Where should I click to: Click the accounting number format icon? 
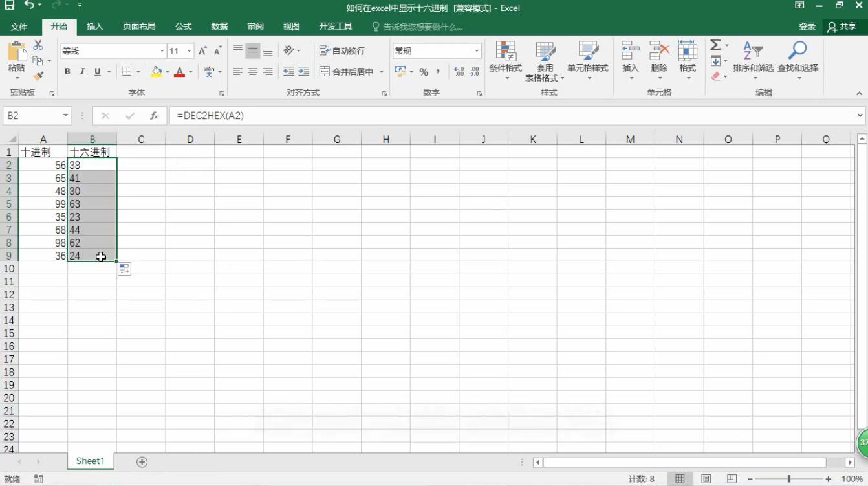402,72
